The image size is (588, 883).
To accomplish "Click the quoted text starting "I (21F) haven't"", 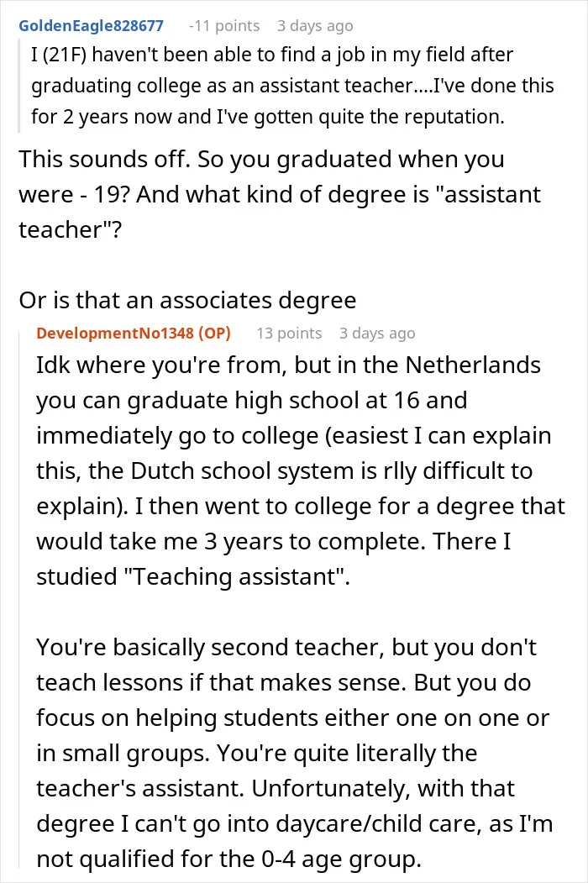I will (292, 86).
